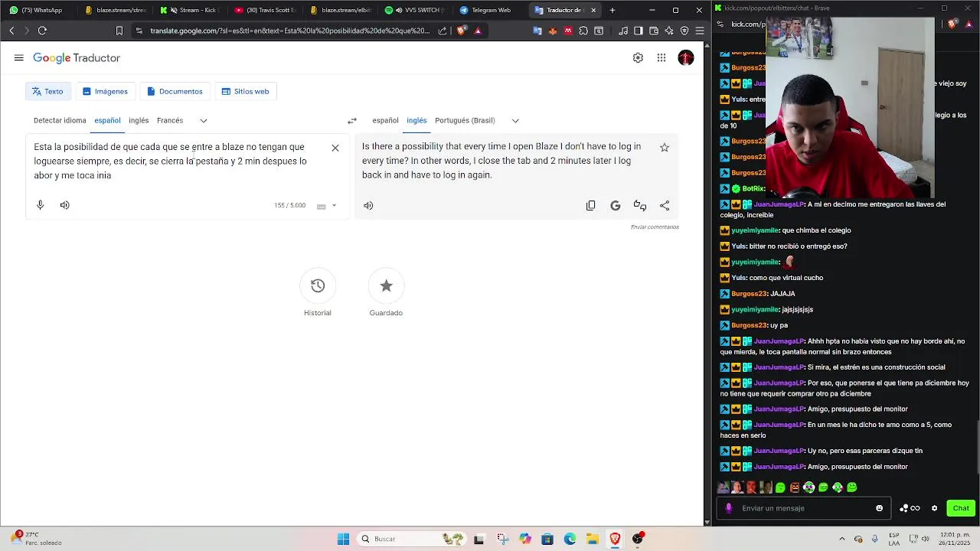The width and height of the screenshot is (980, 551).
Task: Share the translation
Action: 665,205
